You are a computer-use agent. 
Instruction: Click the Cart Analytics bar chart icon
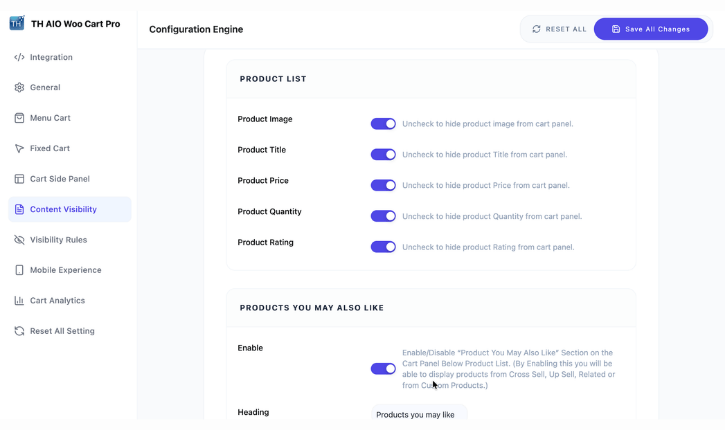tap(19, 301)
